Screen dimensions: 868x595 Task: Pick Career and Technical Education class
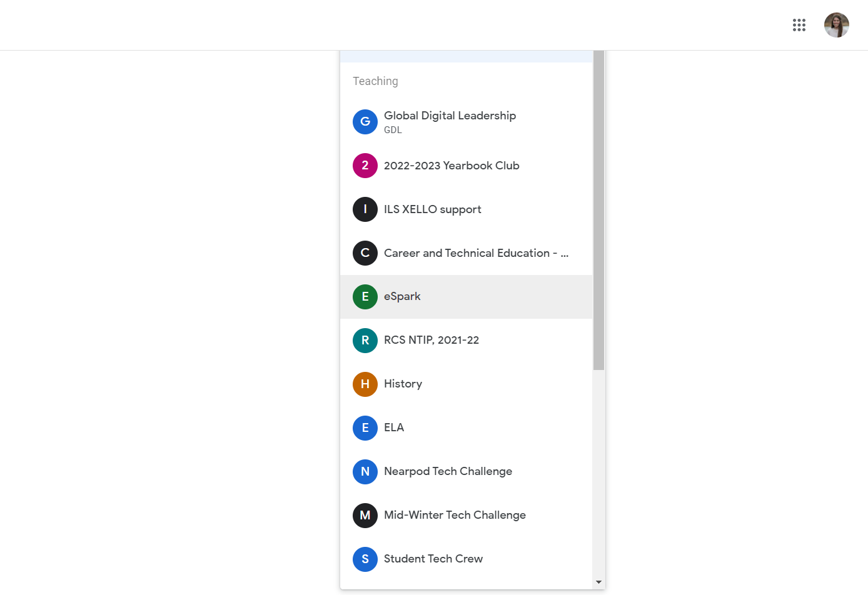[466, 253]
